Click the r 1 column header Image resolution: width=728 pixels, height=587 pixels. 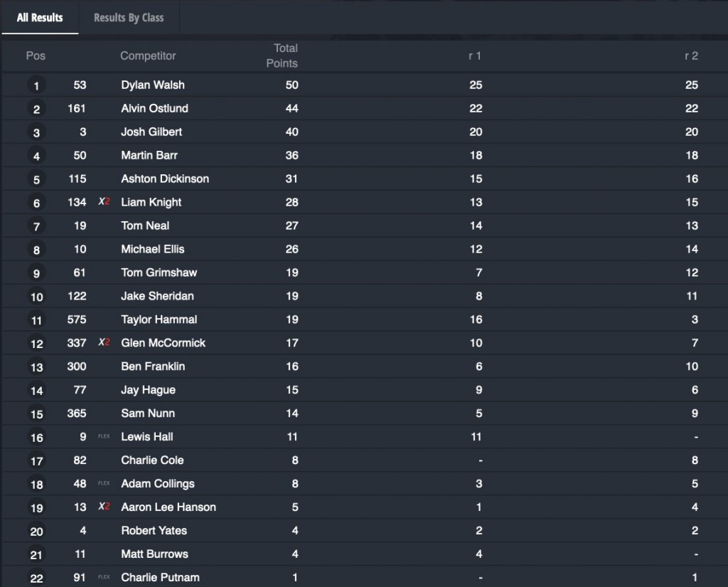(x=475, y=55)
